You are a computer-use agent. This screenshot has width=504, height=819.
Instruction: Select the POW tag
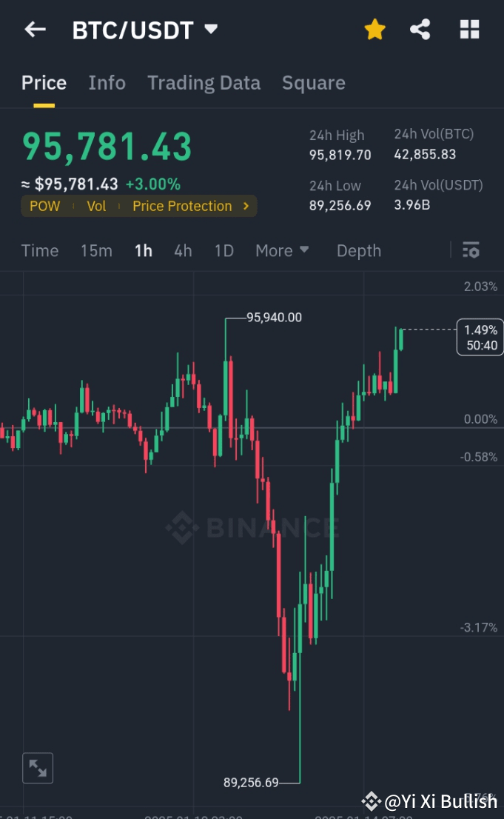44,206
